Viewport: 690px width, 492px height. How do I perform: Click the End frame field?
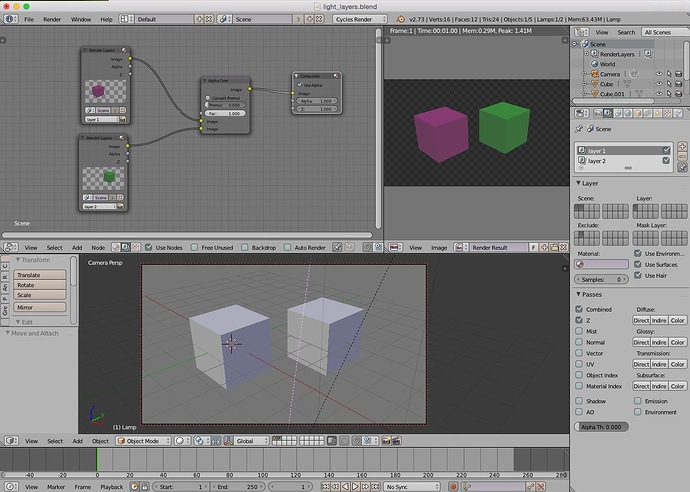pyautogui.click(x=238, y=487)
